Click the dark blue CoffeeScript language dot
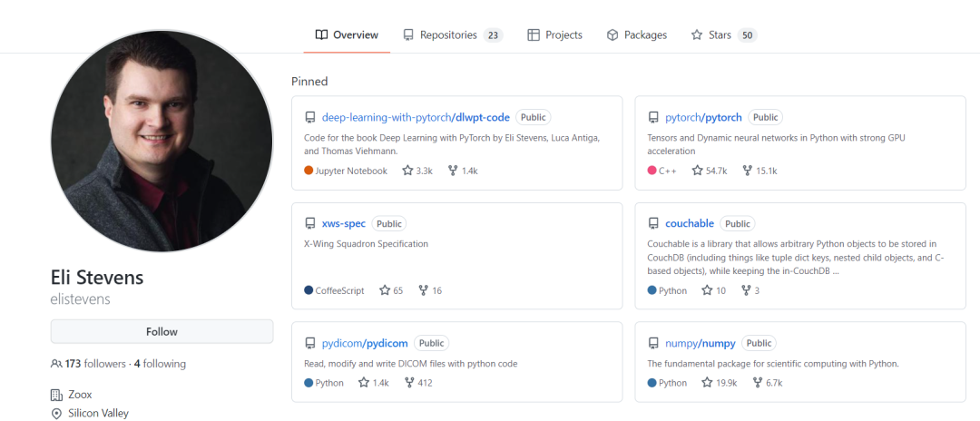 pyautogui.click(x=309, y=290)
